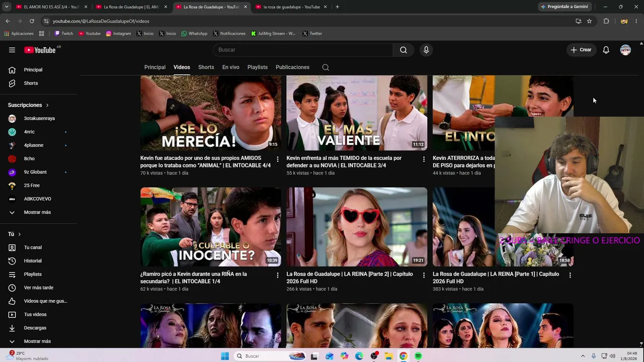Launch Spotify from the taskbar

(x=418, y=356)
